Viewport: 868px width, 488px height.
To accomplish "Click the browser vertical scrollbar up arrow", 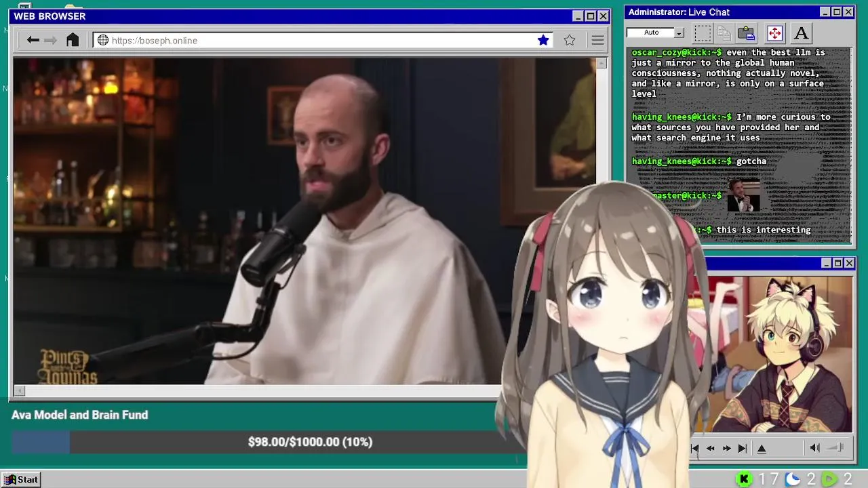I will pos(601,64).
